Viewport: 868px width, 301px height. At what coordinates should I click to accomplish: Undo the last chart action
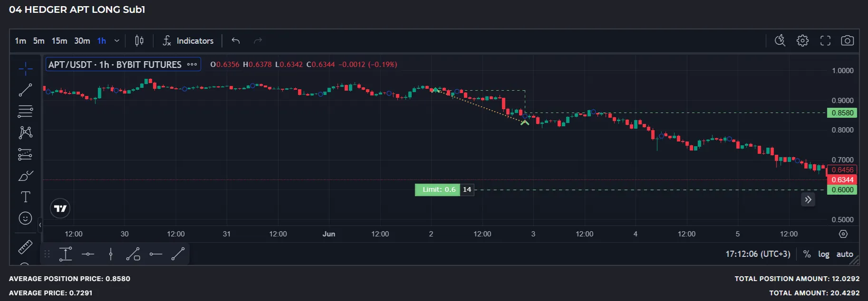click(x=236, y=41)
